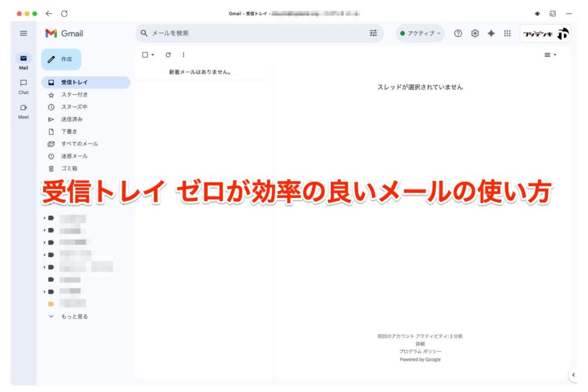The height and width of the screenshot is (392, 588).
Task: Open the settings gear icon
Action: [x=475, y=33]
